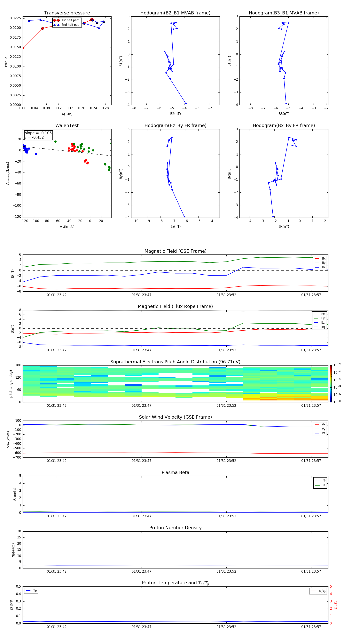The height and width of the screenshot is (644, 351).
Task: Click the Vx entry in velocity legend
Action: [x=320, y=424]
